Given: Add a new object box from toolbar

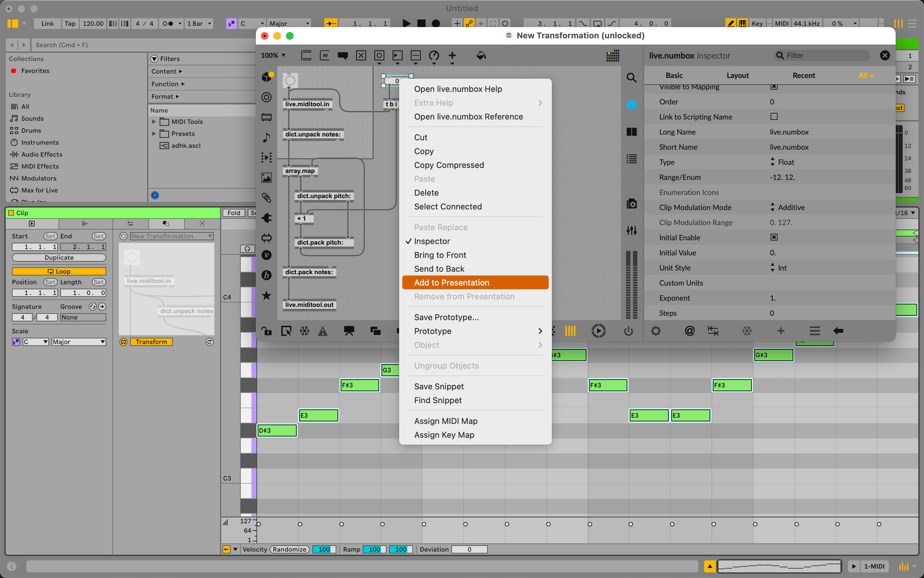Looking at the screenshot, I should pyautogui.click(x=306, y=56).
